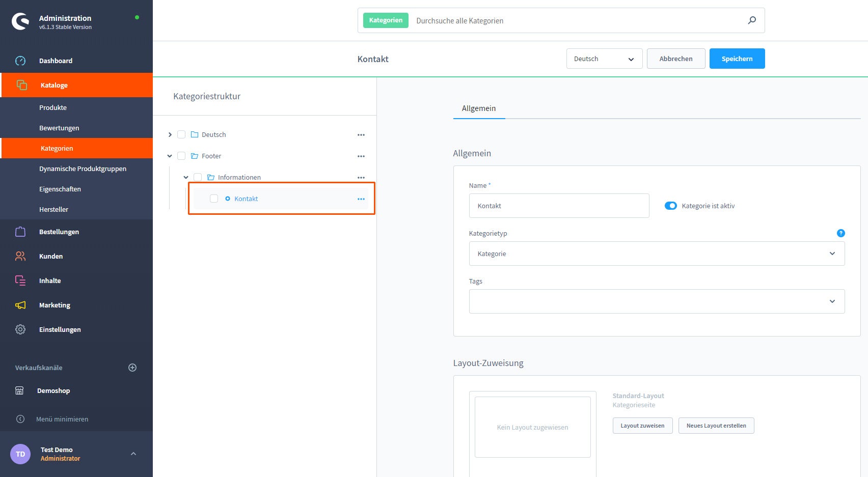
Task: Check the Informationen category checkbox
Action: click(x=198, y=177)
